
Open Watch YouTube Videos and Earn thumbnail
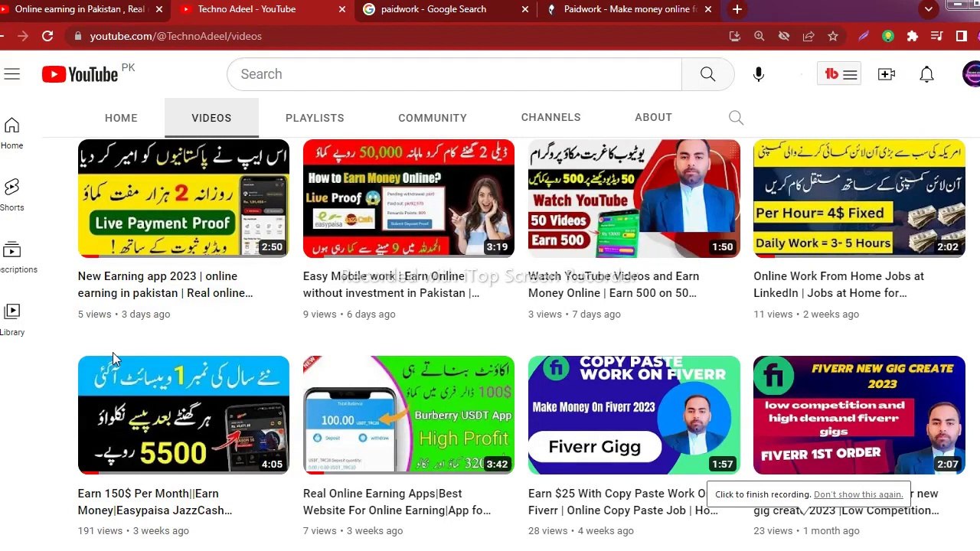coord(634,198)
